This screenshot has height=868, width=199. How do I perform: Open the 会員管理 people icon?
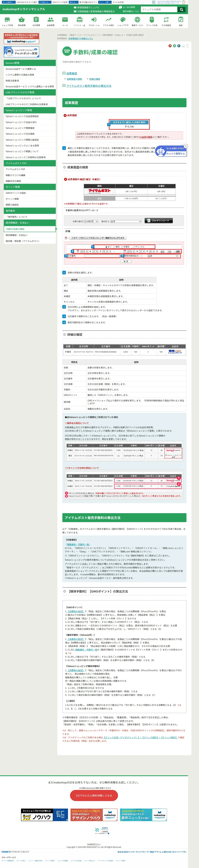pyautogui.click(x=50, y=20)
